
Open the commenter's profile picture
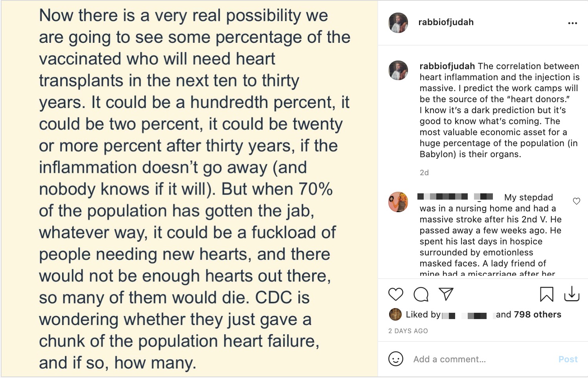(x=398, y=202)
